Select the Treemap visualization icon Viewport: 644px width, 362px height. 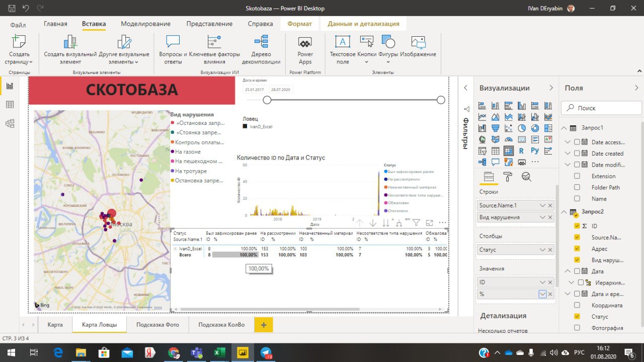(548, 128)
